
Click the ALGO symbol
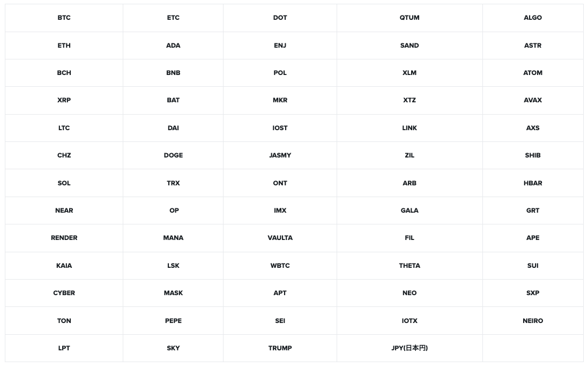[533, 18]
